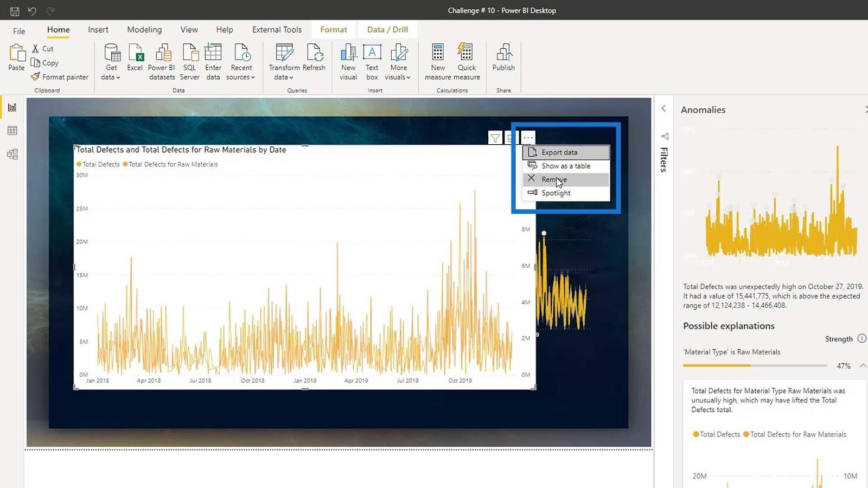
Task: Click Total Defects legend marker in chart
Action: (79, 164)
